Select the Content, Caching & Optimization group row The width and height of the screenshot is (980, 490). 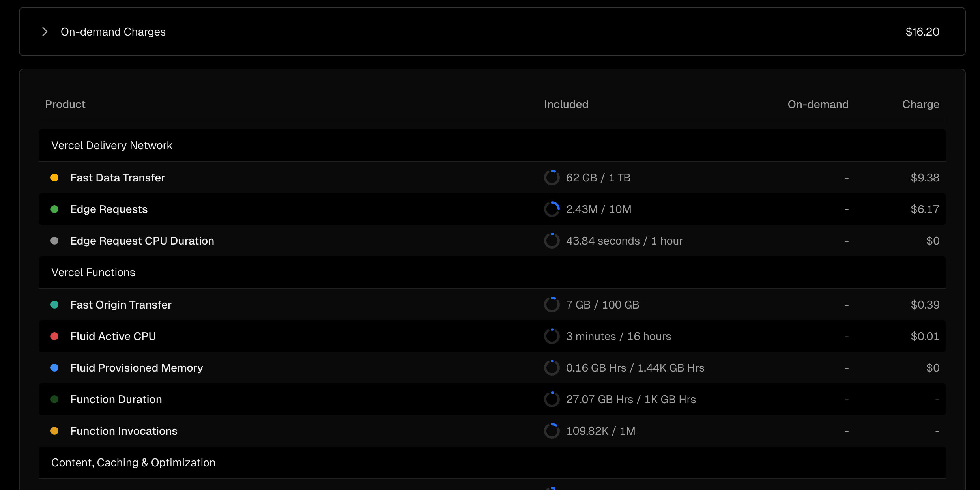coord(492,462)
